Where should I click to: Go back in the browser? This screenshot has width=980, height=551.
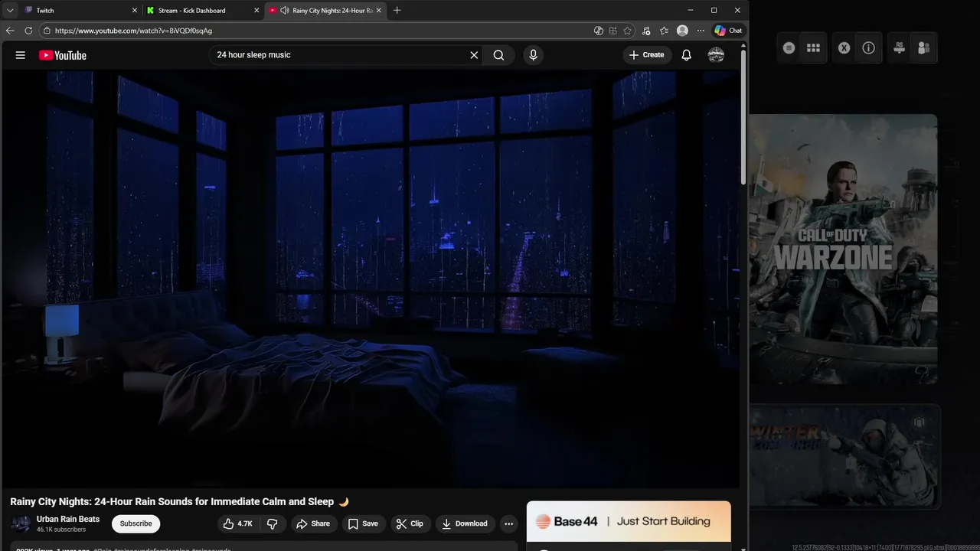(10, 31)
